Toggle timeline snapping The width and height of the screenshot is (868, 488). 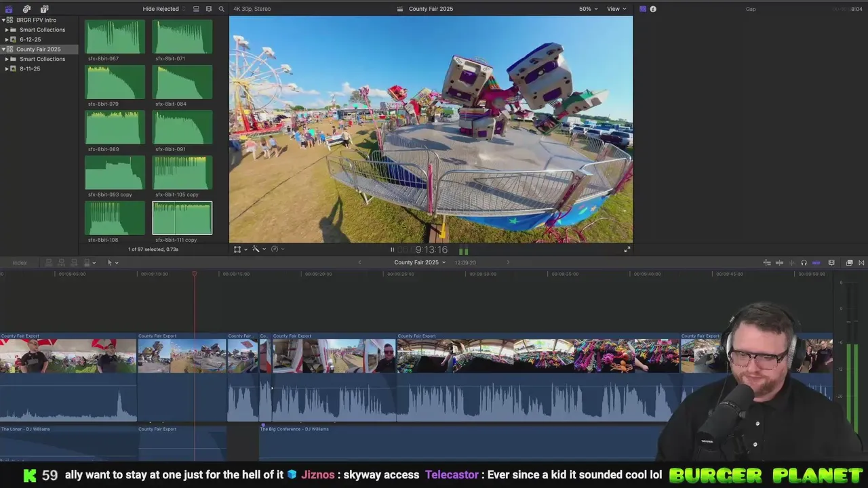[816, 263]
